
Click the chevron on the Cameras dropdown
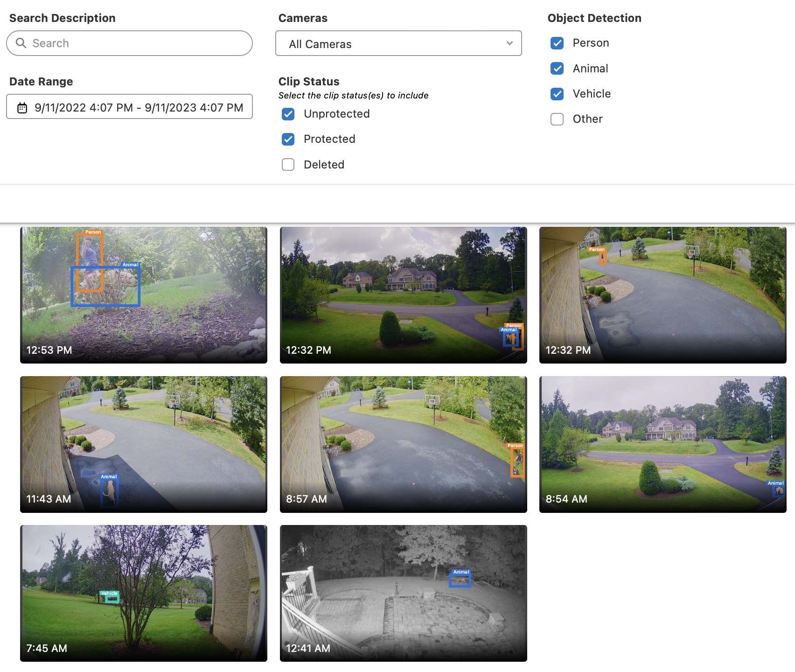coord(509,44)
